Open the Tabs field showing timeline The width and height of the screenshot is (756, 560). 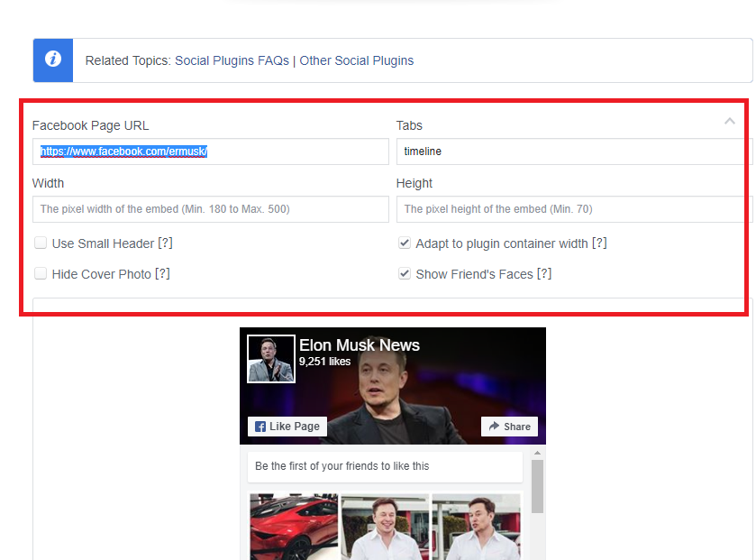571,151
